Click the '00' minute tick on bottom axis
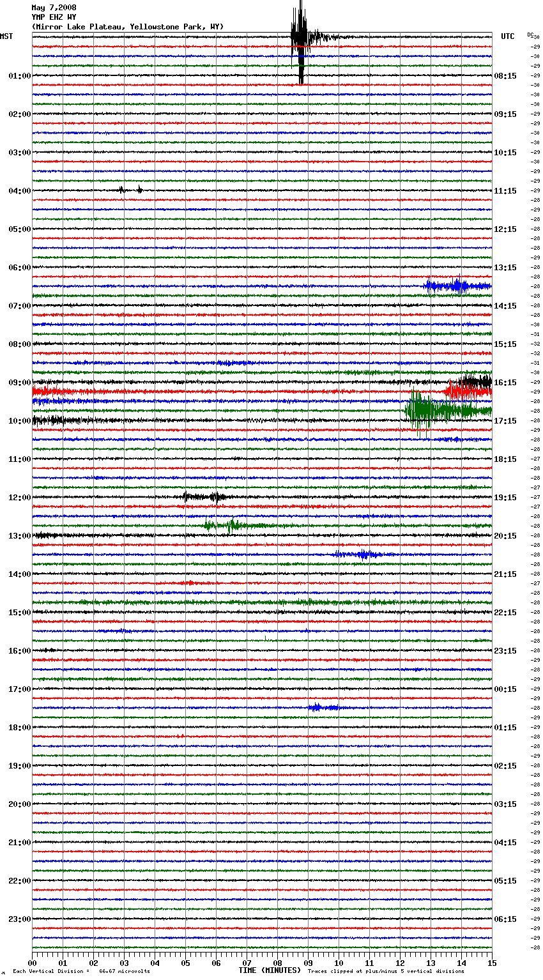543x980 pixels. pos(32,963)
